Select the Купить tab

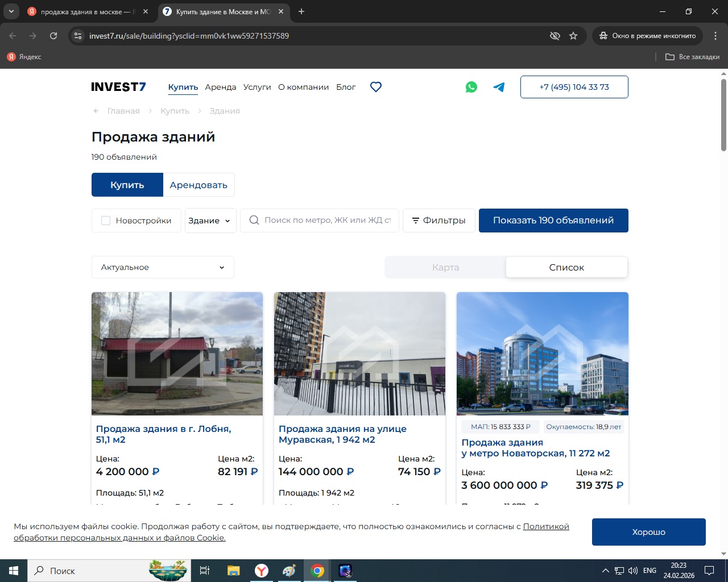click(x=127, y=185)
